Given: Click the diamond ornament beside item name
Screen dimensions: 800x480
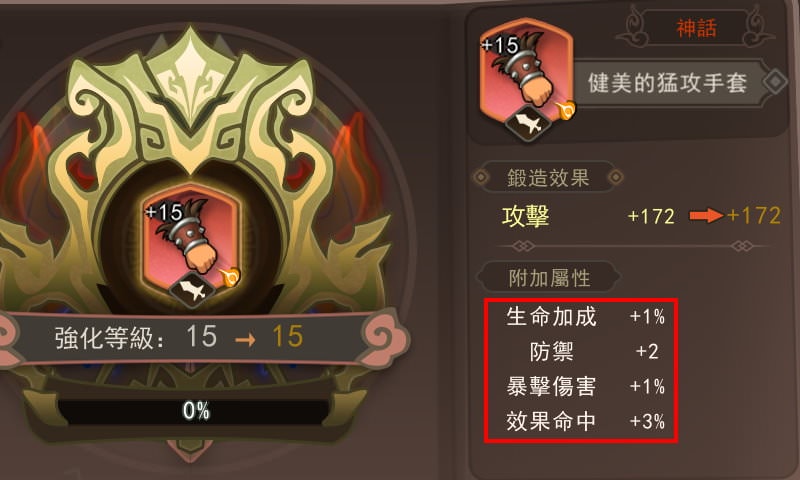Looking at the screenshot, I should coord(776,82).
